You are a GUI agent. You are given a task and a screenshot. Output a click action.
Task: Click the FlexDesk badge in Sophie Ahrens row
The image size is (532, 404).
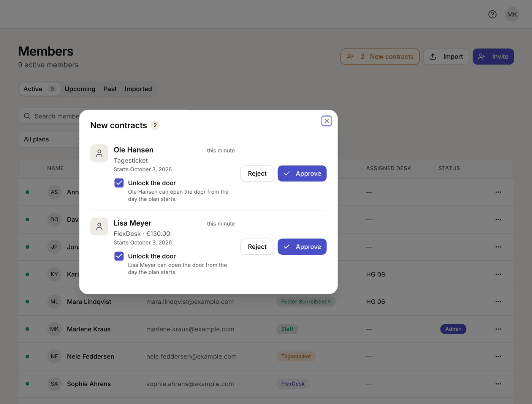pos(293,384)
